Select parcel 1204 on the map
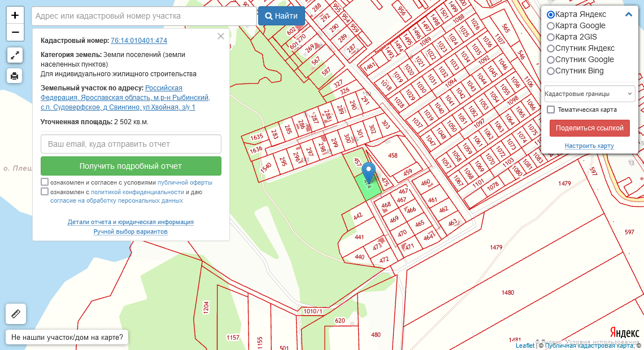 (206, 307)
